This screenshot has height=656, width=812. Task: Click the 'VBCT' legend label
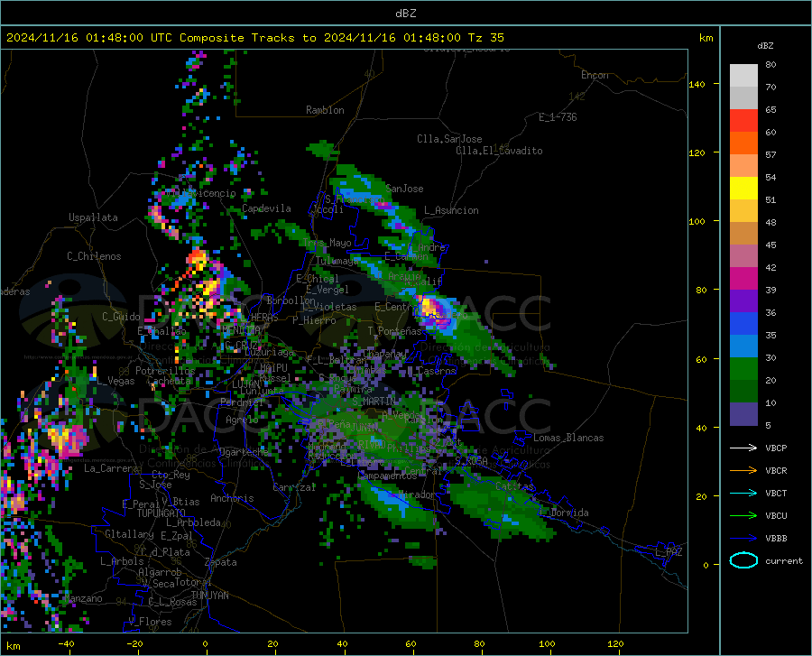click(776, 493)
